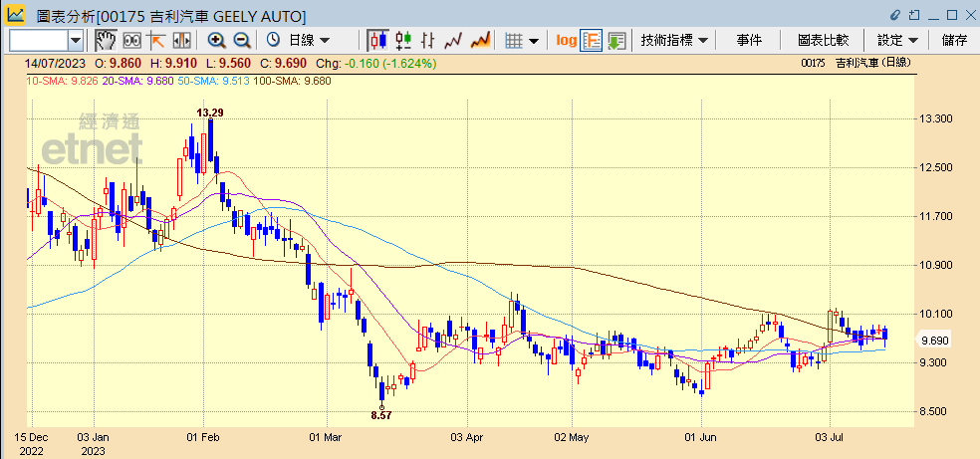
Task: Switch to line chart style
Action: point(454,40)
